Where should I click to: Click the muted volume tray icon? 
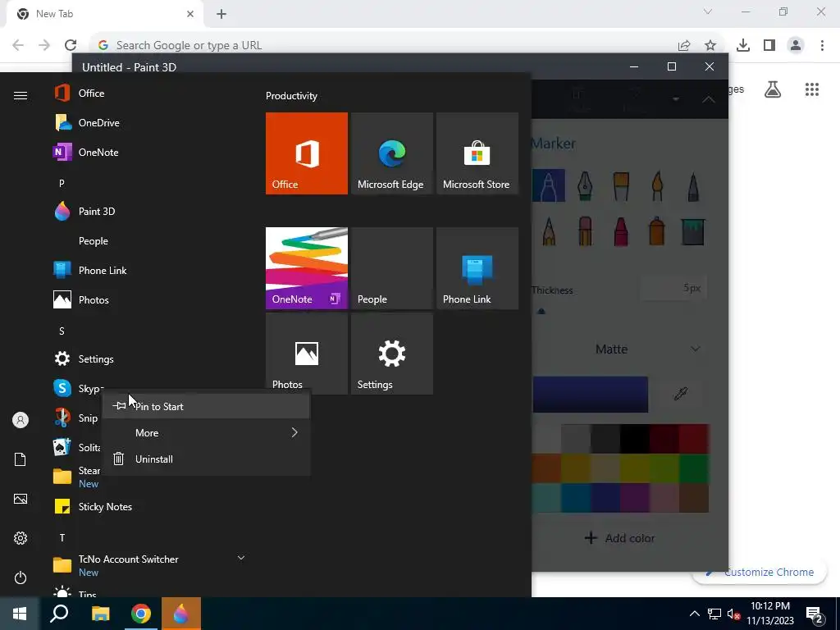(x=733, y=614)
